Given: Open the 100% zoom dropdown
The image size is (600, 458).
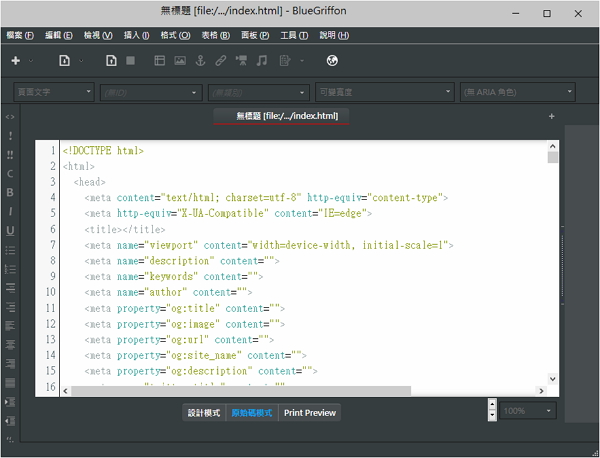Looking at the screenshot, I should coord(528,411).
